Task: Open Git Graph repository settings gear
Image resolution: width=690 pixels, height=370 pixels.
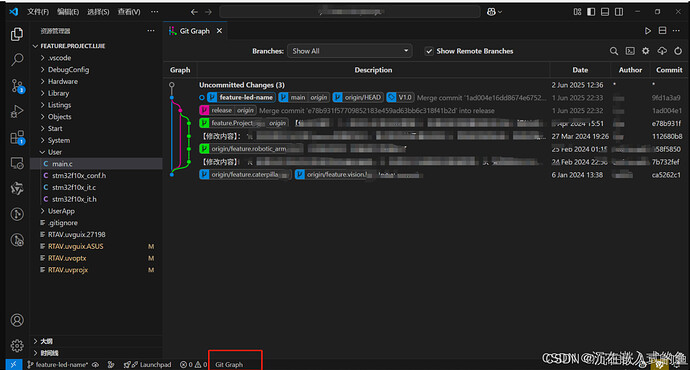Action: 646,51
